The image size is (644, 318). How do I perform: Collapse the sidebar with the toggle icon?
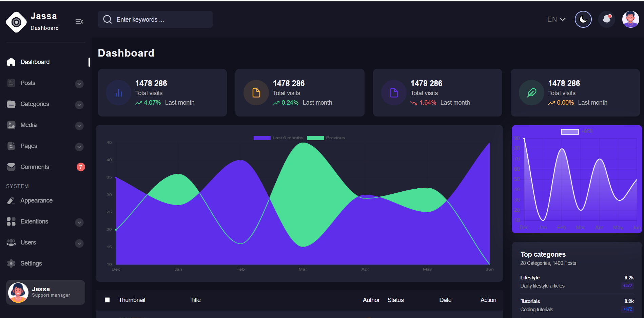79,21
